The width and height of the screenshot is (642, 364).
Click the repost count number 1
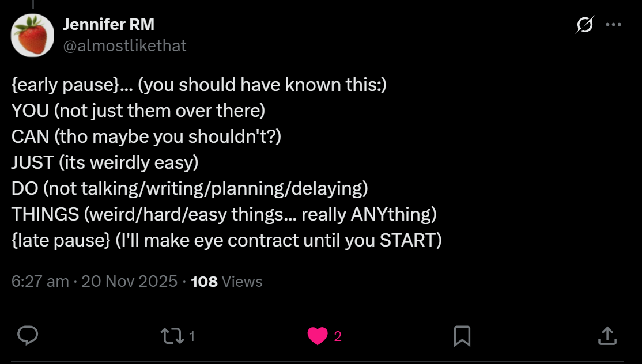pos(192,336)
